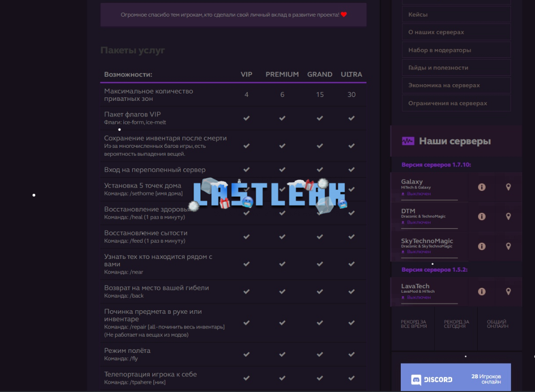Select the PREMIUM column header
535x392 pixels.
tap(282, 74)
